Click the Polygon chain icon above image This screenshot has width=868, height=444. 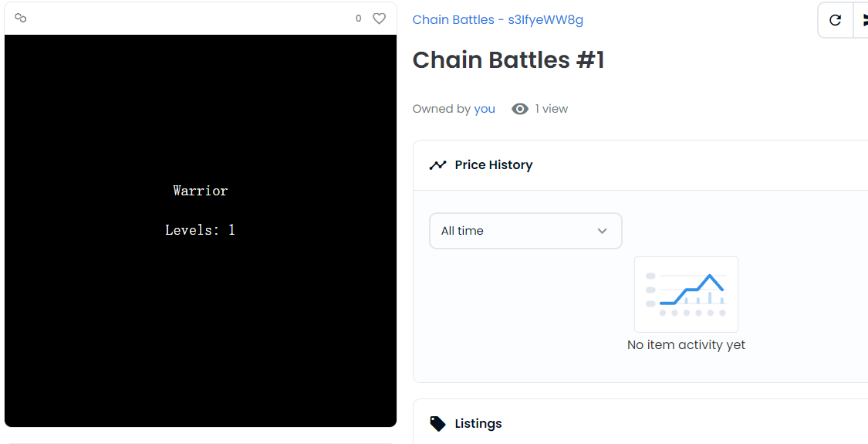21,19
